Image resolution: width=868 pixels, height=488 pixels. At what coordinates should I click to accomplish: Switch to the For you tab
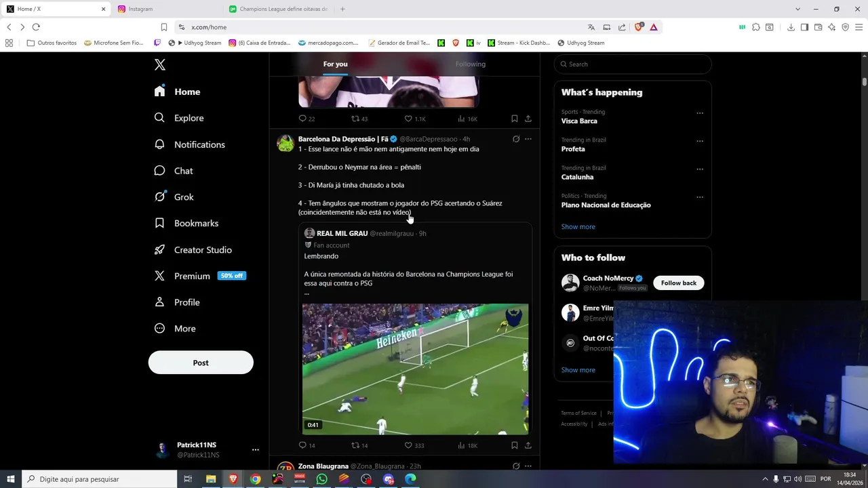pos(335,64)
